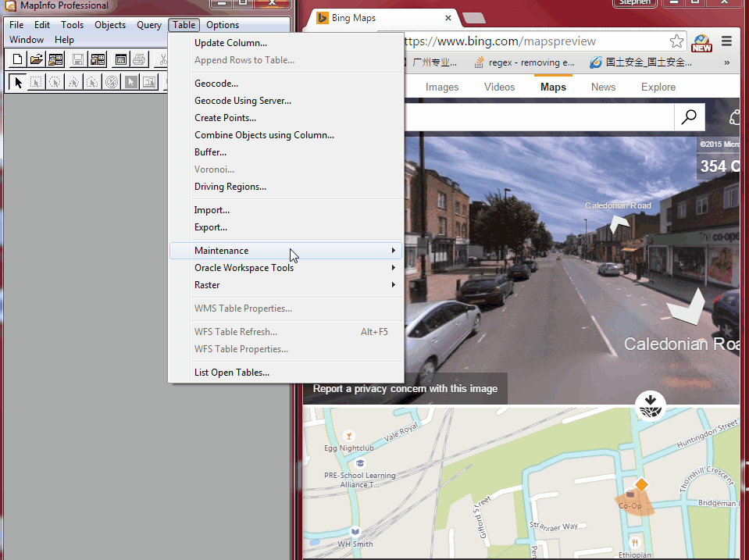Open the File menu in MapInfo
Image resolution: width=749 pixels, height=560 pixels.
pos(16,25)
